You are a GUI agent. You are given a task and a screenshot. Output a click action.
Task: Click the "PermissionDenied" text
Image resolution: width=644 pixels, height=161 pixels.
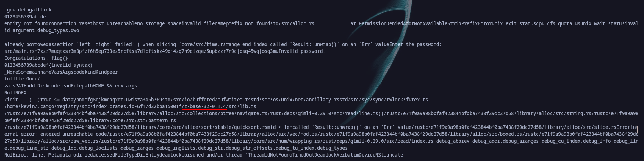381,23
